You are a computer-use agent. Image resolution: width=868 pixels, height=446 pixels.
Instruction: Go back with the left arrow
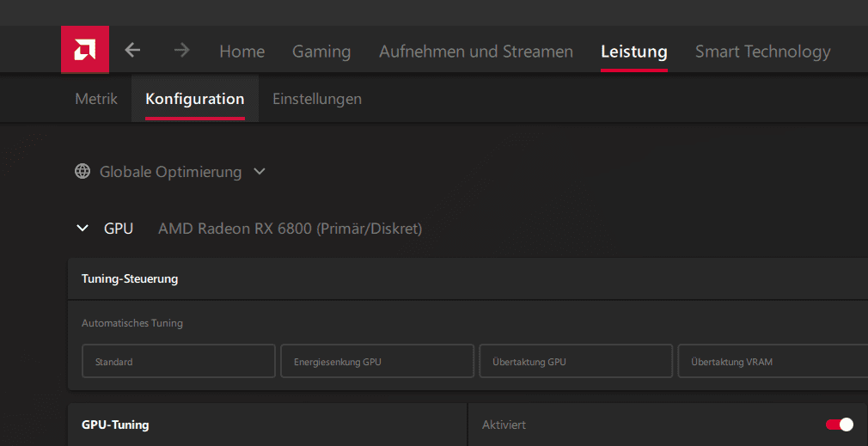pyautogui.click(x=132, y=51)
